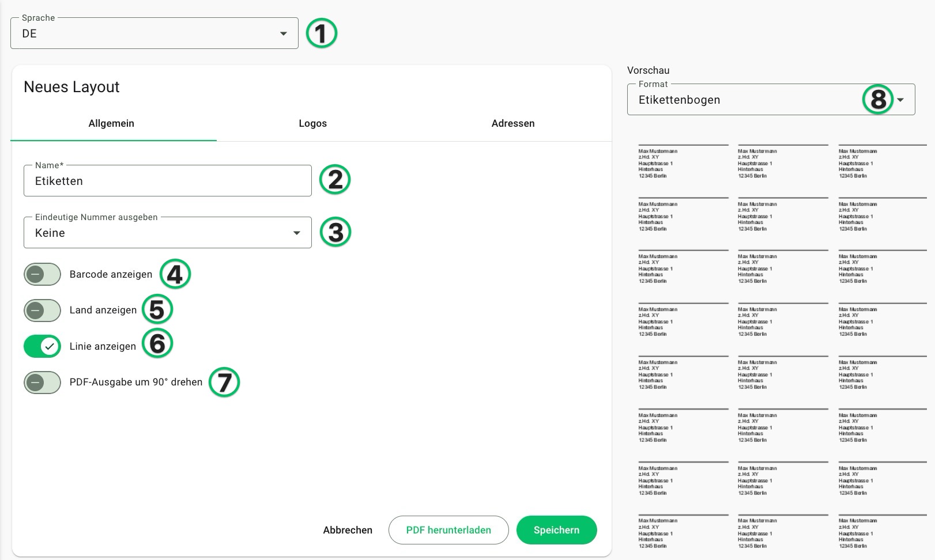Click the Name field containing Etiketten

[168, 181]
